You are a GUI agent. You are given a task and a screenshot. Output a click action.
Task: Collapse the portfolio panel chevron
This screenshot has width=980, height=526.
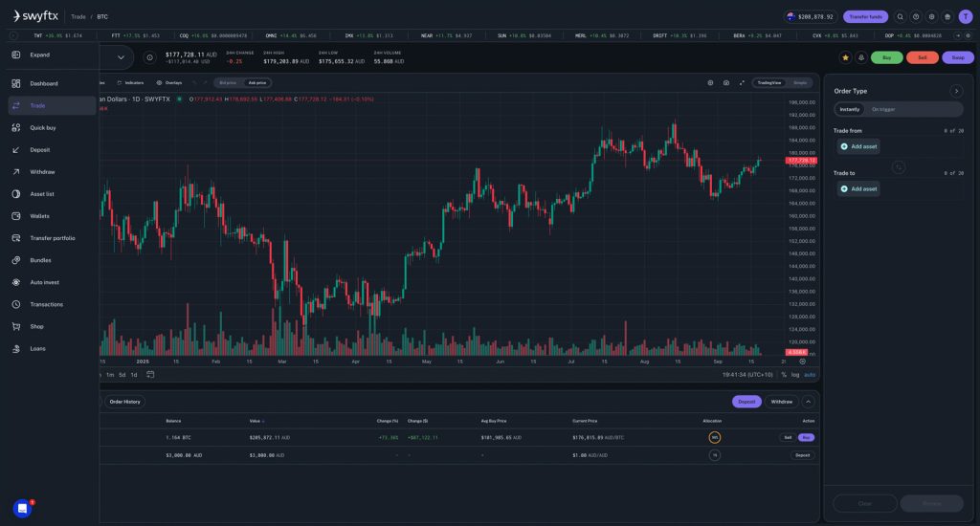pos(808,402)
